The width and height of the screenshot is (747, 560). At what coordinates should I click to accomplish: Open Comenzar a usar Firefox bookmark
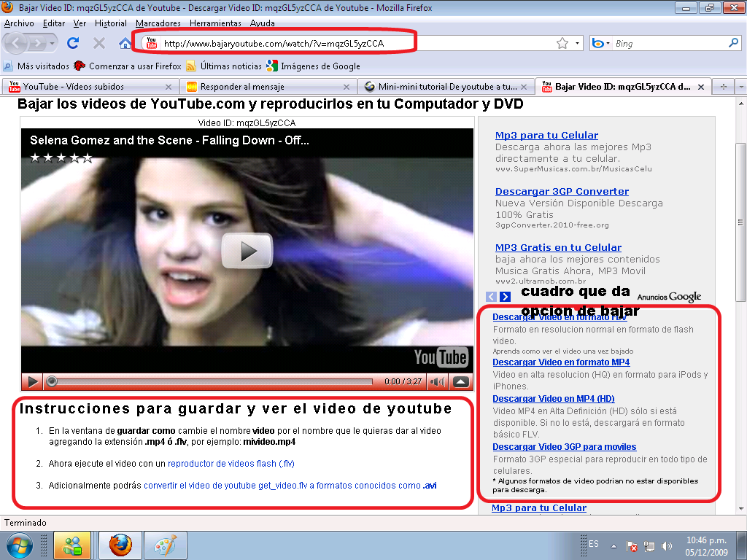click(x=128, y=66)
